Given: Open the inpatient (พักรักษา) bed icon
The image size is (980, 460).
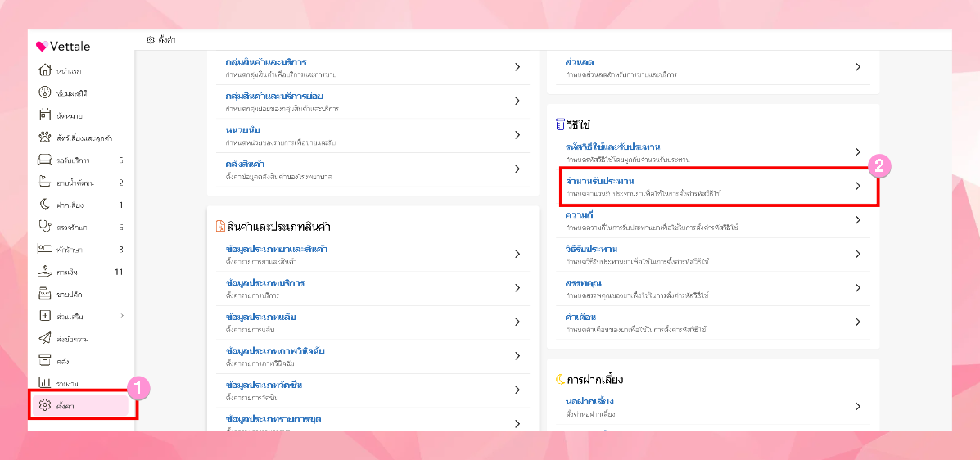Looking at the screenshot, I should coord(45,249).
